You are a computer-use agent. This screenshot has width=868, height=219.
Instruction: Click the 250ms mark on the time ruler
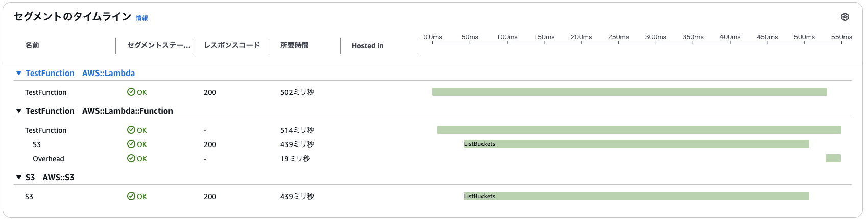(618, 38)
